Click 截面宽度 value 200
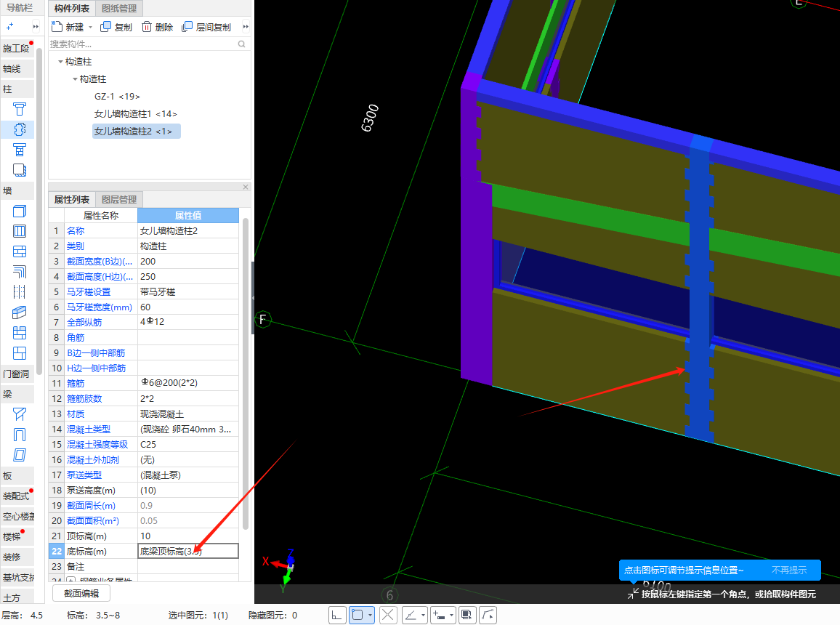Viewport: 840px width, 625px height. pyautogui.click(x=188, y=262)
